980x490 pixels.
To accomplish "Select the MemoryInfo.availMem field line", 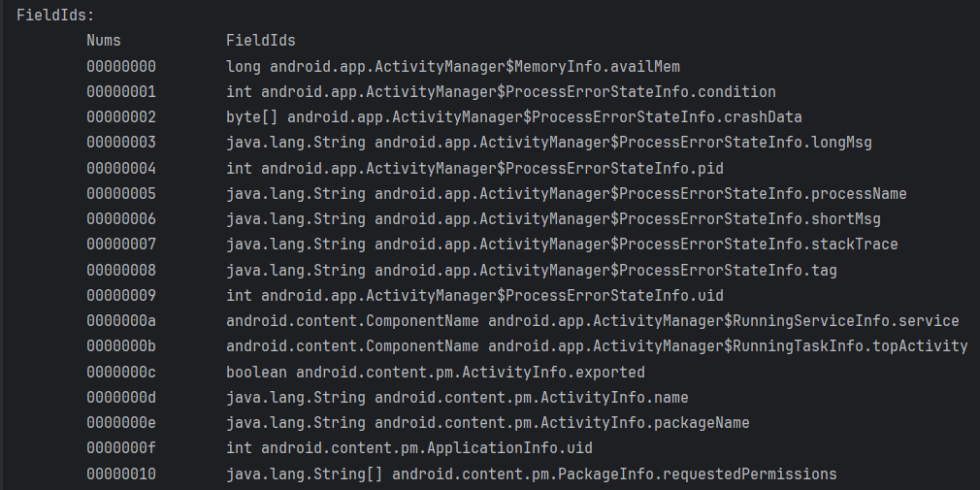I will [452, 67].
